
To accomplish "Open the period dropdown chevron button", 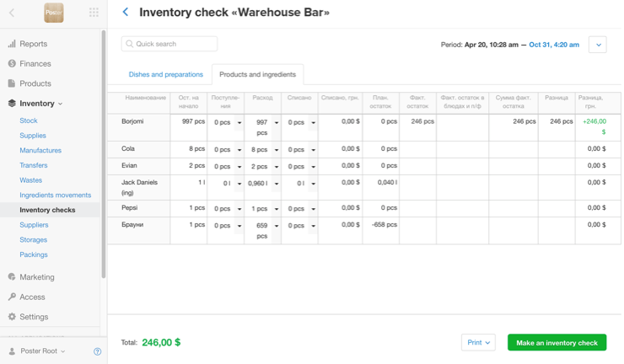I will click(597, 45).
